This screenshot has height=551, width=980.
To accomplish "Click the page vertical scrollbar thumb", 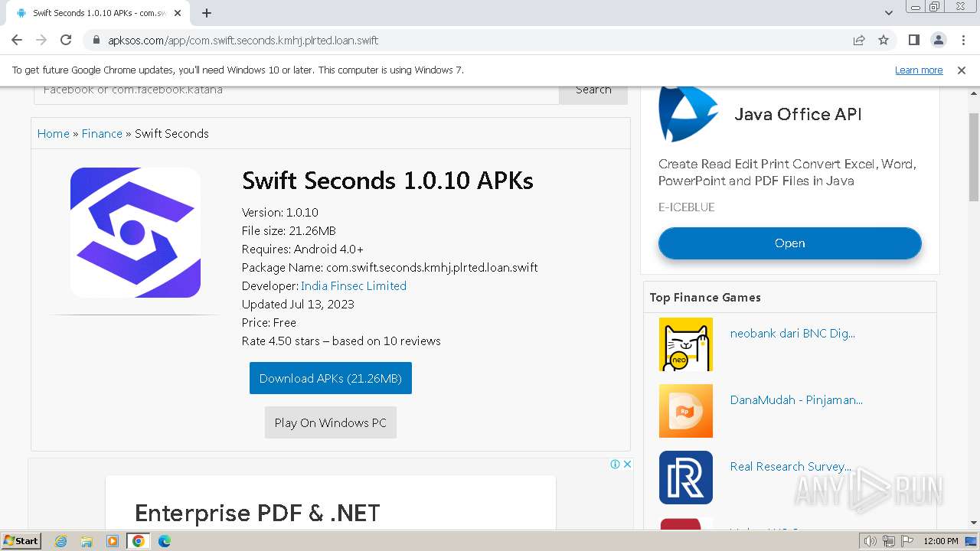I will pos(973,157).
